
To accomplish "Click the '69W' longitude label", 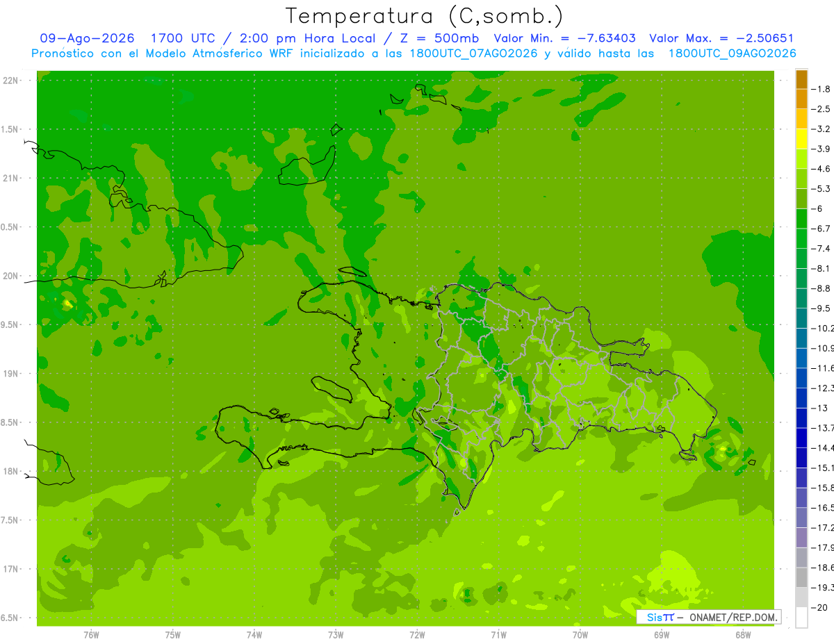I will pyautogui.click(x=662, y=634).
